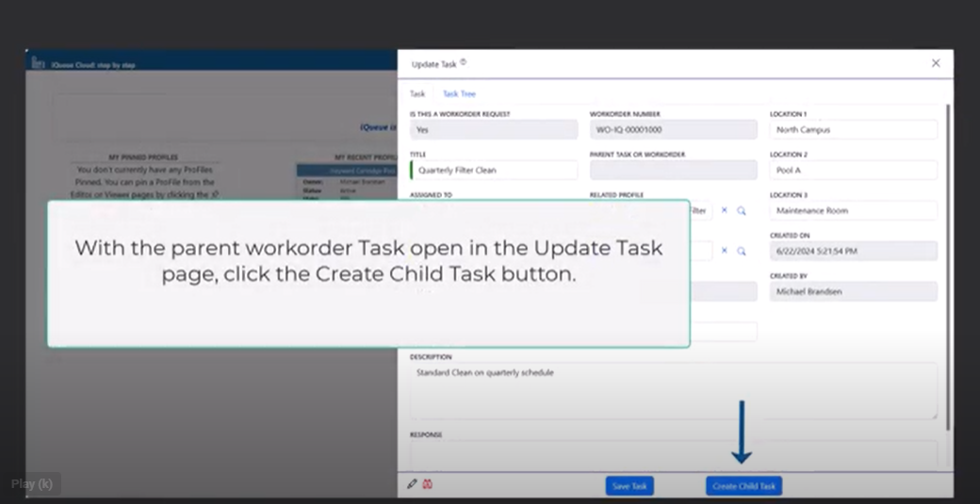980x504 pixels.
Task: Click the pencil edit icon in footer
Action: [x=412, y=484]
